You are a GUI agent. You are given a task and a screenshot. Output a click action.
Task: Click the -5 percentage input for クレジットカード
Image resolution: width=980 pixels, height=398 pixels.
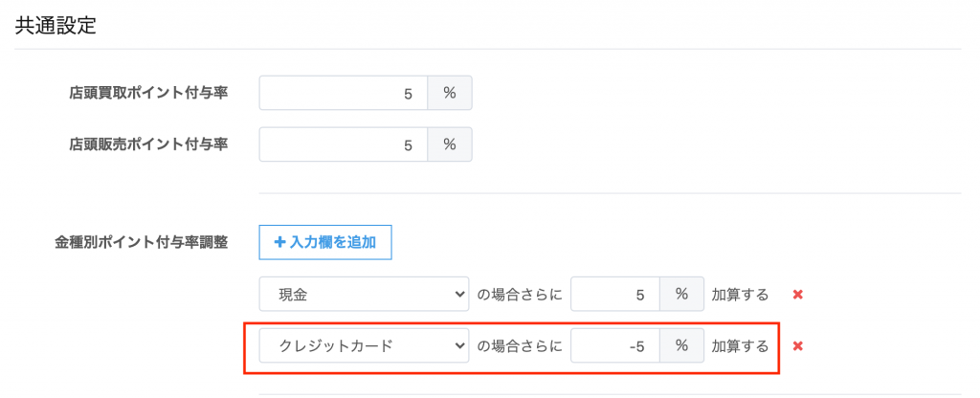click(615, 345)
